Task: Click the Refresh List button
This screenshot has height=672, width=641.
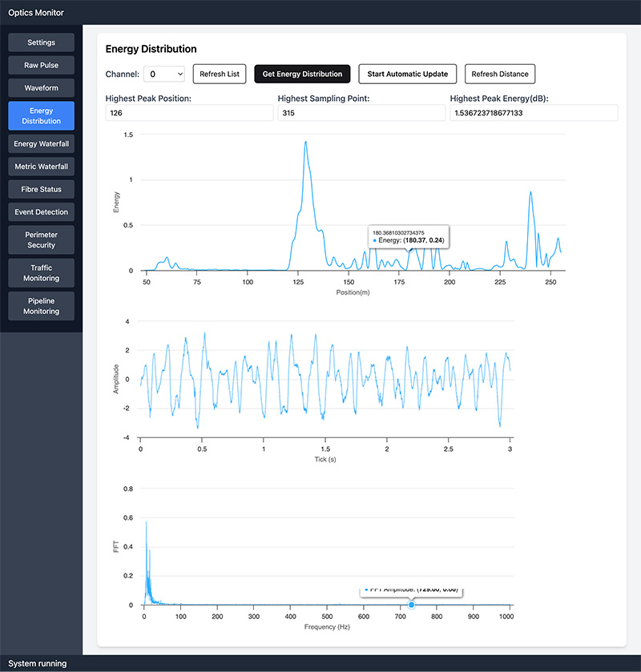Action: [220, 74]
